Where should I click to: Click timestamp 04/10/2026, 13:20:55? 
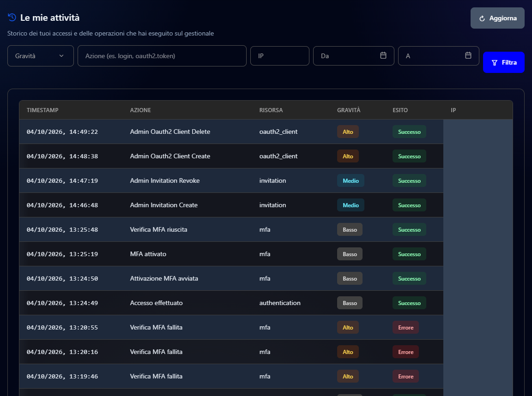[62, 328]
